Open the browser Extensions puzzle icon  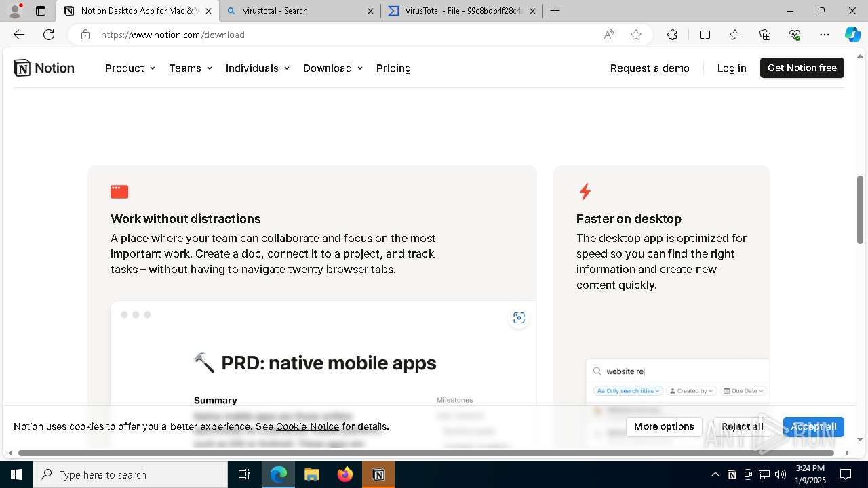pyautogui.click(x=672, y=35)
